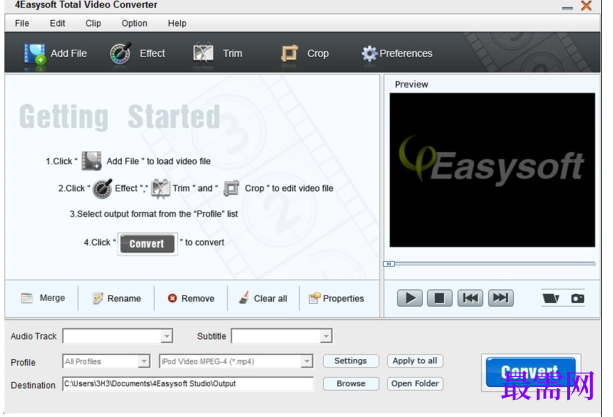Screen dimensions: 613x417
Task: Click the Apply to all button
Action: pyautogui.click(x=415, y=361)
